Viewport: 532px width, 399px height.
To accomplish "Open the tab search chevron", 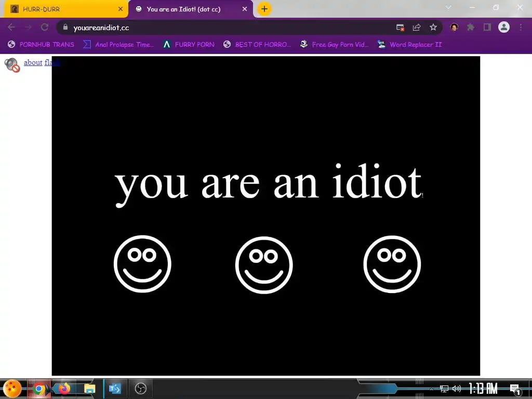I will point(448,7).
